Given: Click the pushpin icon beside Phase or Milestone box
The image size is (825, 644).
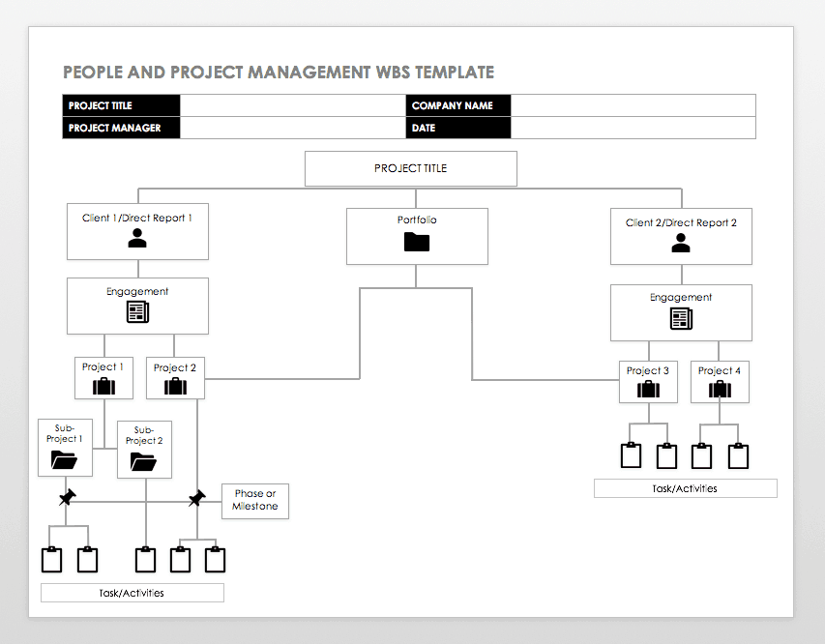Looking at the screenshot, I should tap(197, 498).
